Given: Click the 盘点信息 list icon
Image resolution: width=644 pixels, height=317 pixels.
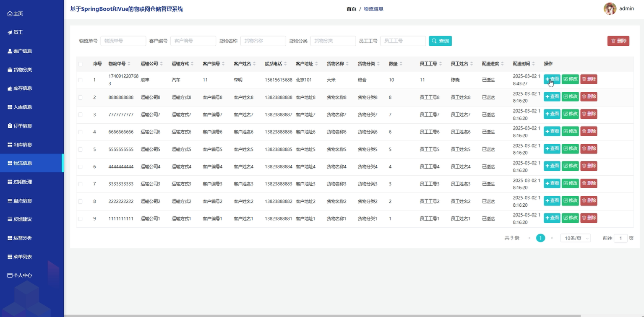Looking at the screenshot, I should click(10, 201).
